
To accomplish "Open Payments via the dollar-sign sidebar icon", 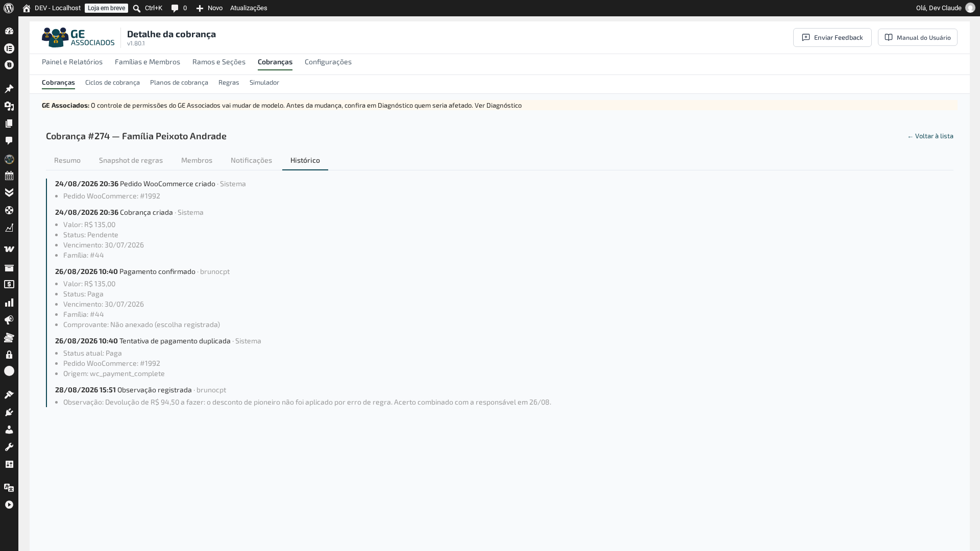I will (9, 285).
